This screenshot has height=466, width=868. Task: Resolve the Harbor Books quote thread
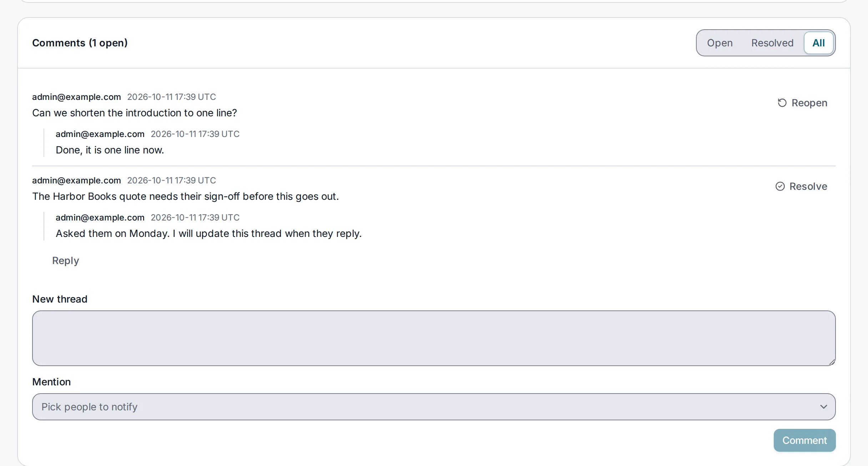801,186
